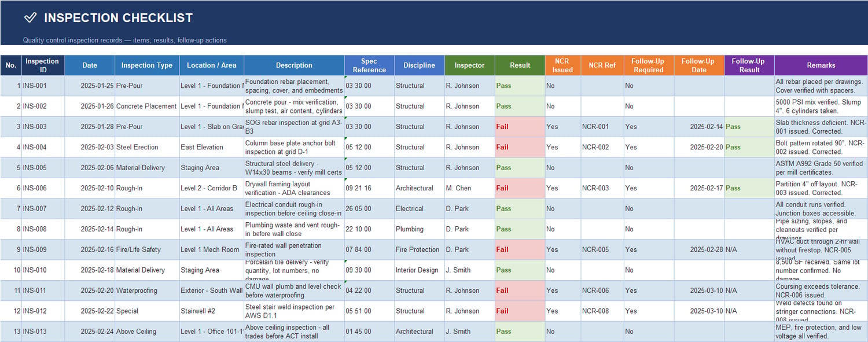The image size is (868, 342).
Task: Click the Location / Area column header
Action: [x=212, y=65]
